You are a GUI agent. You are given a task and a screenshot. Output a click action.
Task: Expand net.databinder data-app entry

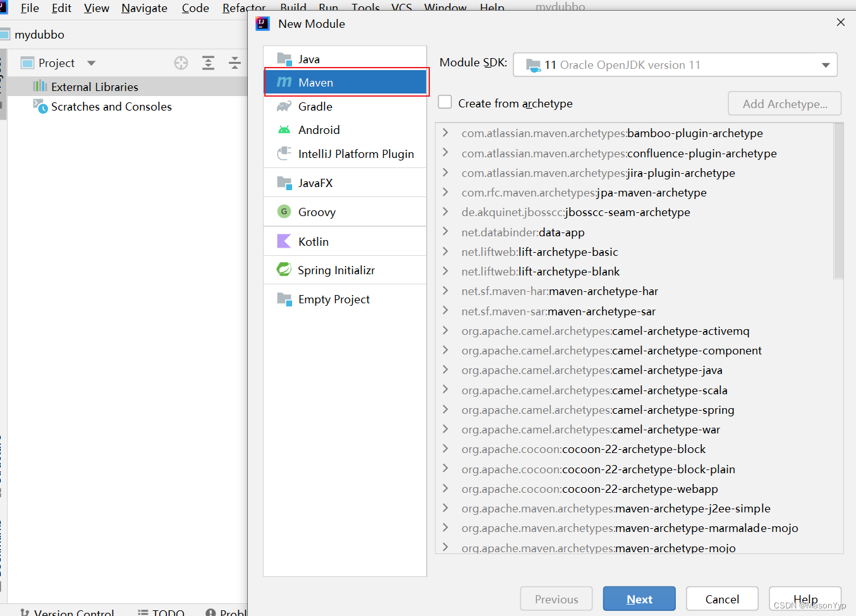pos(446,231)
